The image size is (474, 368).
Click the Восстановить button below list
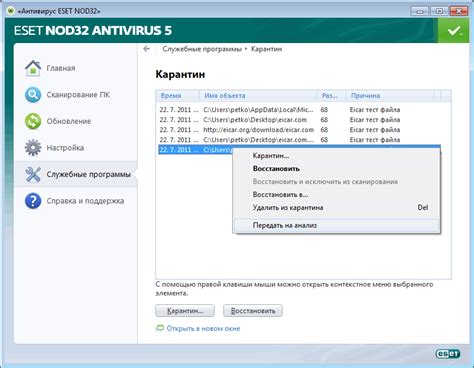pos(253,311)
